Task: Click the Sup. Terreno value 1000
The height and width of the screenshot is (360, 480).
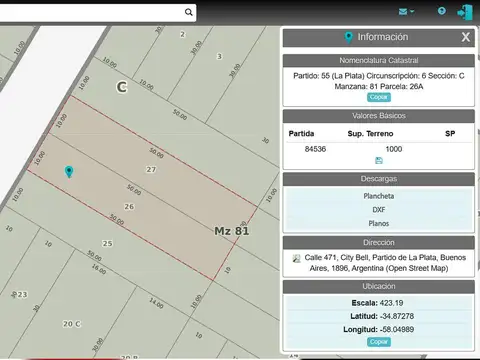Action: [394, 149]
